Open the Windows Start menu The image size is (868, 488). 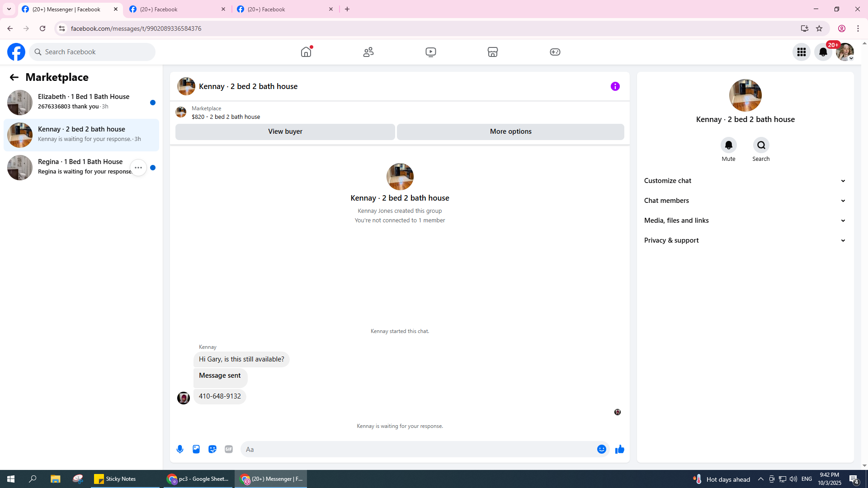click(x=11, y=479)
